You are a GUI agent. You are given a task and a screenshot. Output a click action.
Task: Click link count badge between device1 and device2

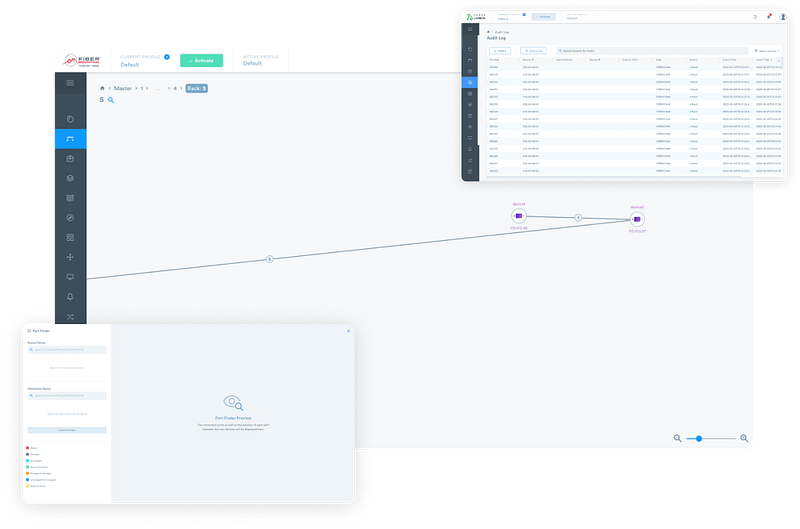pyautogui.click(x=578, y=218)
